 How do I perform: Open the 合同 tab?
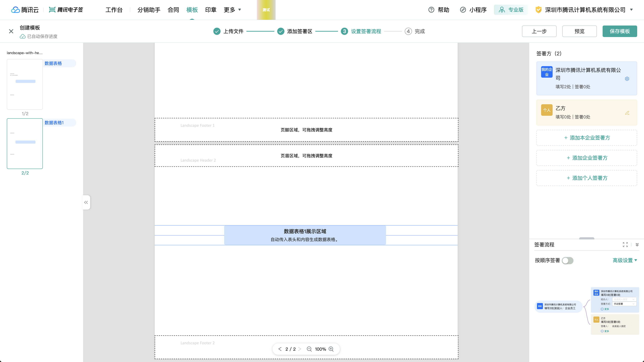173,10
